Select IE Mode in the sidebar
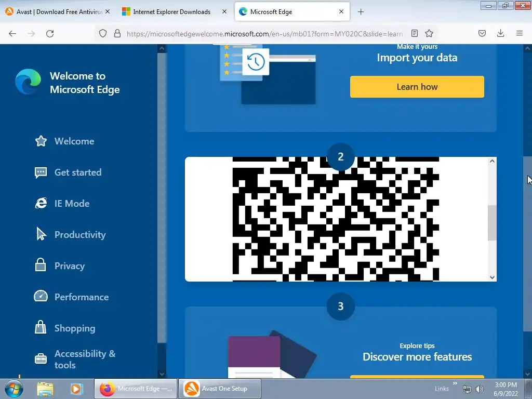532x399 pixels. (x=62, y=204)
